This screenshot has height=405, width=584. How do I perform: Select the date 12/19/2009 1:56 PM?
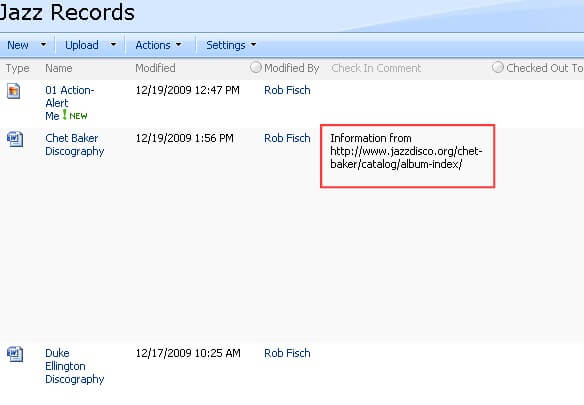coord(184,138)
